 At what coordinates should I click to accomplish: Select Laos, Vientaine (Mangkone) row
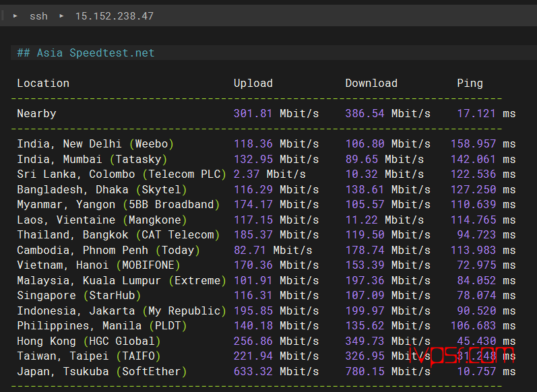pos(102,220)
